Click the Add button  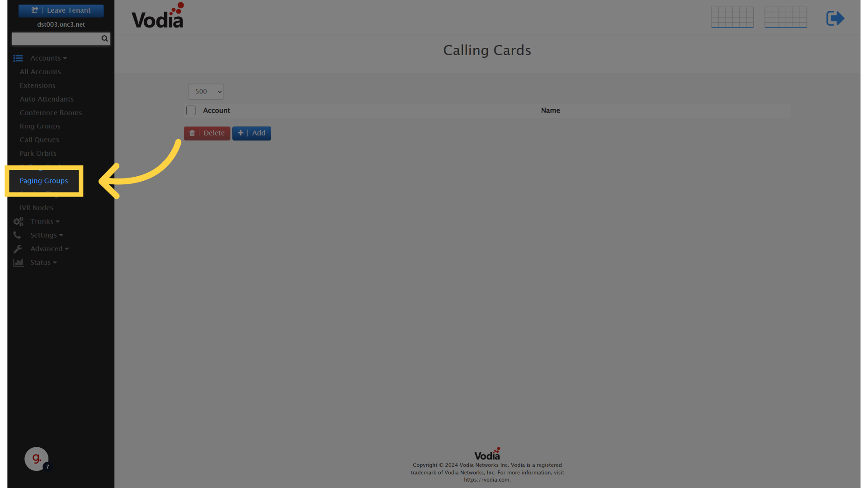(251, 133)
